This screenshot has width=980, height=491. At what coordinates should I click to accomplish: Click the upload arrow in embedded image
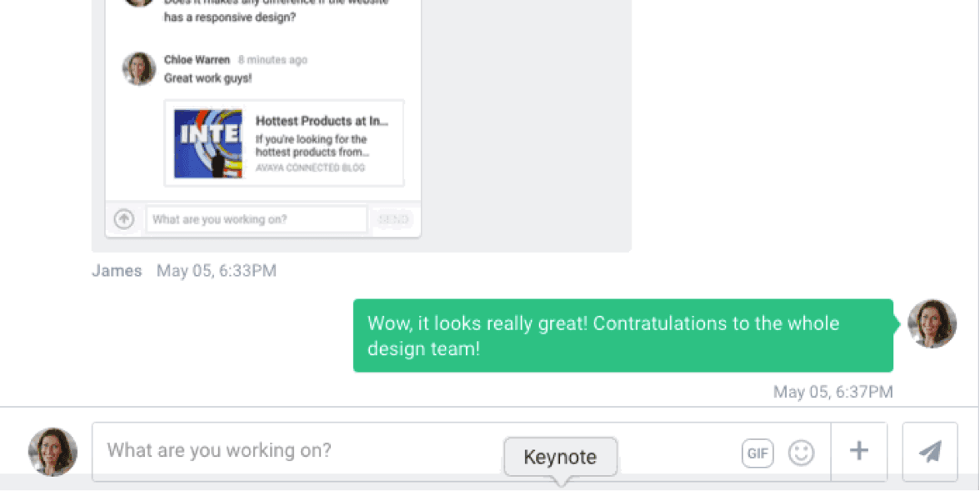click(124, 219)
